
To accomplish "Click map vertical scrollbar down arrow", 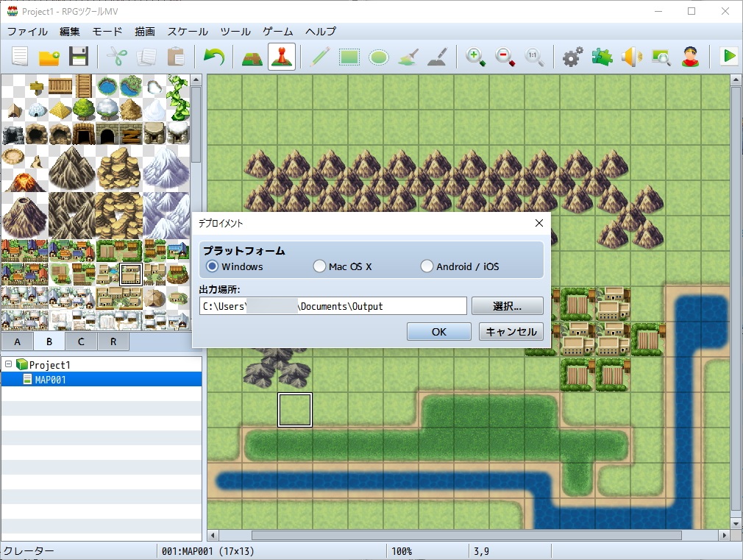I will click(736, 524).
